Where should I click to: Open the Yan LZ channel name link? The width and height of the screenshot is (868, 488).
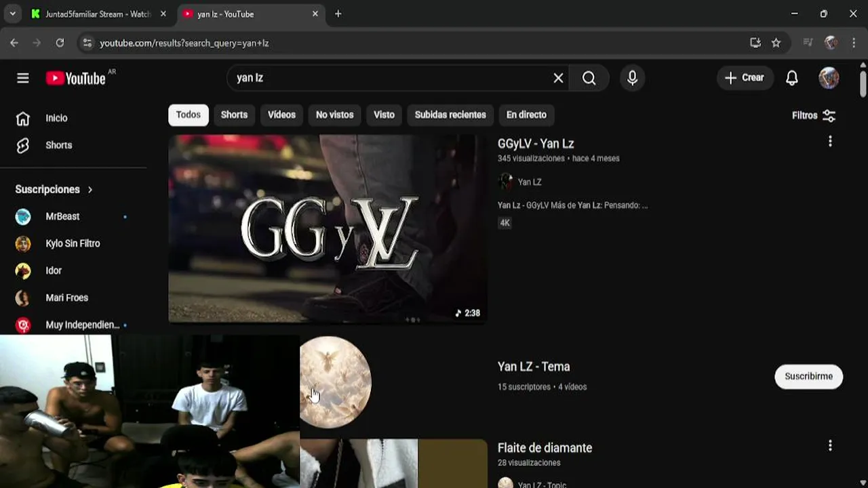pyautogui.click(x=530, y=182)
